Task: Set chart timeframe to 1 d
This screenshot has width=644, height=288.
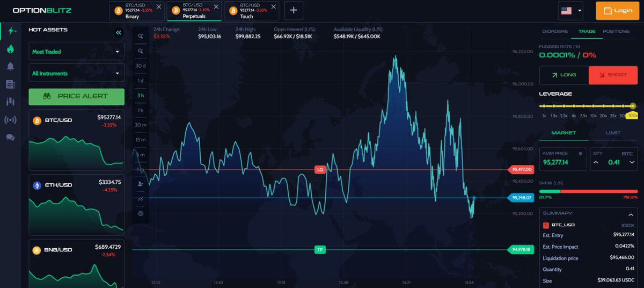Action: click(141, 81)
